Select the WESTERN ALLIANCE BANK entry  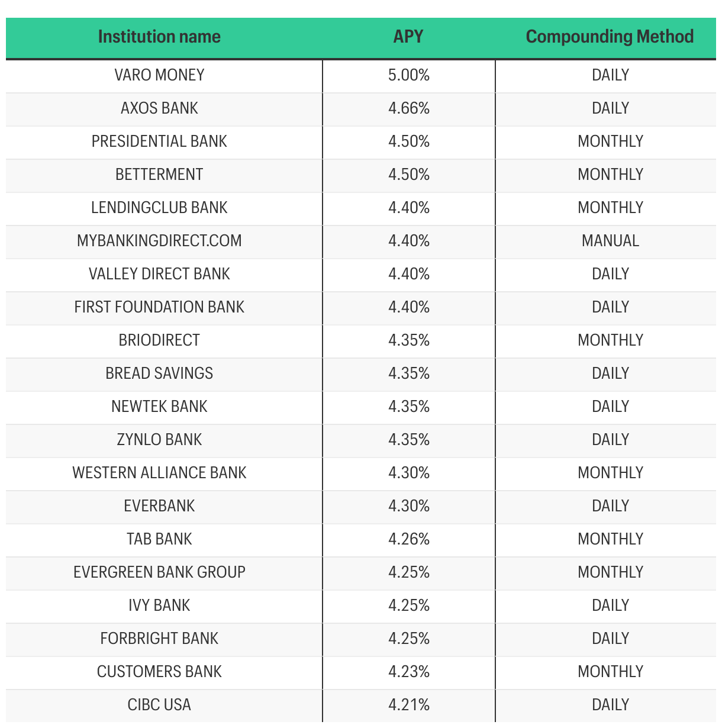coord(159,473)
